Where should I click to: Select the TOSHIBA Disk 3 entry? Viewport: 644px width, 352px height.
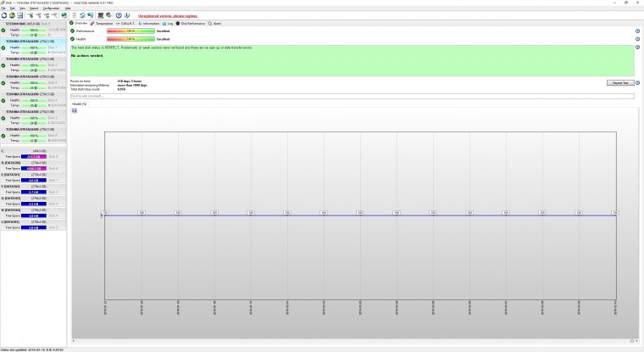click(33, 82)
